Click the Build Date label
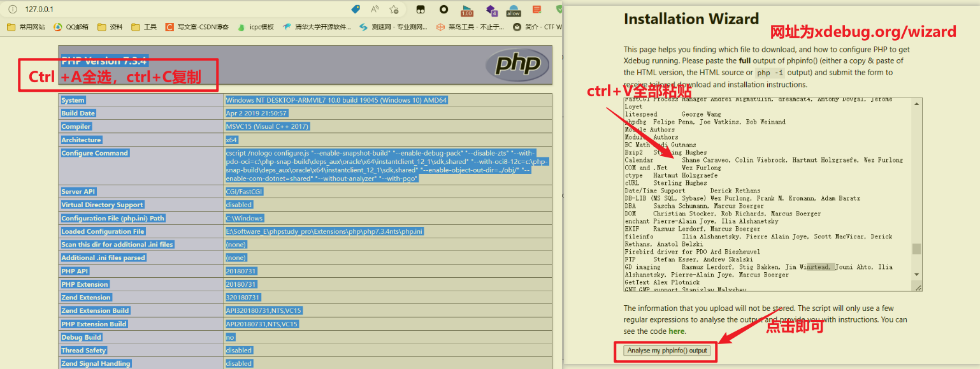 78,113
